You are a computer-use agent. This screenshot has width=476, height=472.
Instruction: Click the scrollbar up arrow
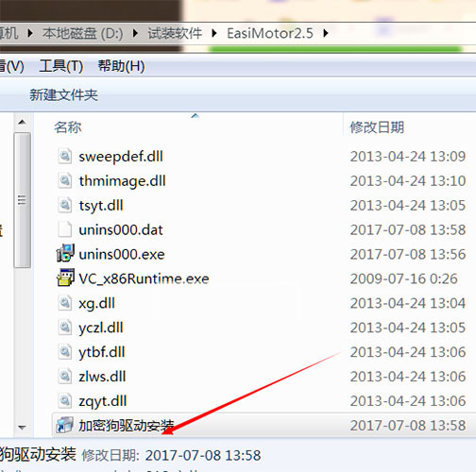tap(22, 122)
